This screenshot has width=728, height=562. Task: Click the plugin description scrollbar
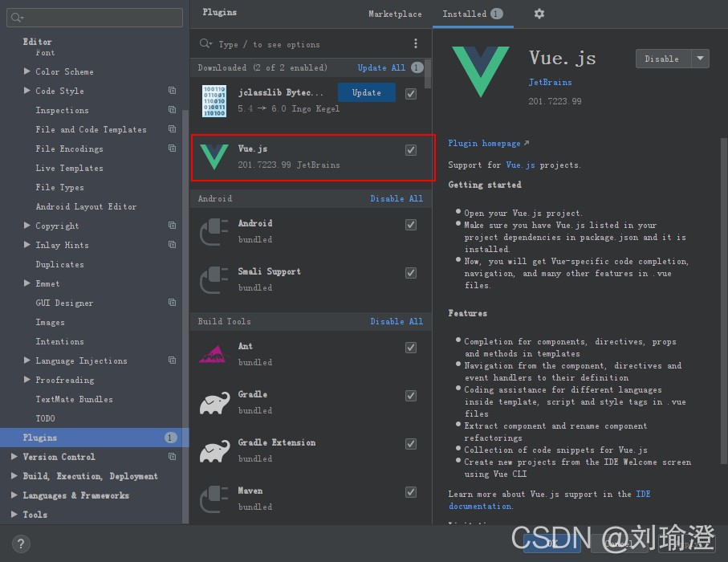[x=724, y=301]
